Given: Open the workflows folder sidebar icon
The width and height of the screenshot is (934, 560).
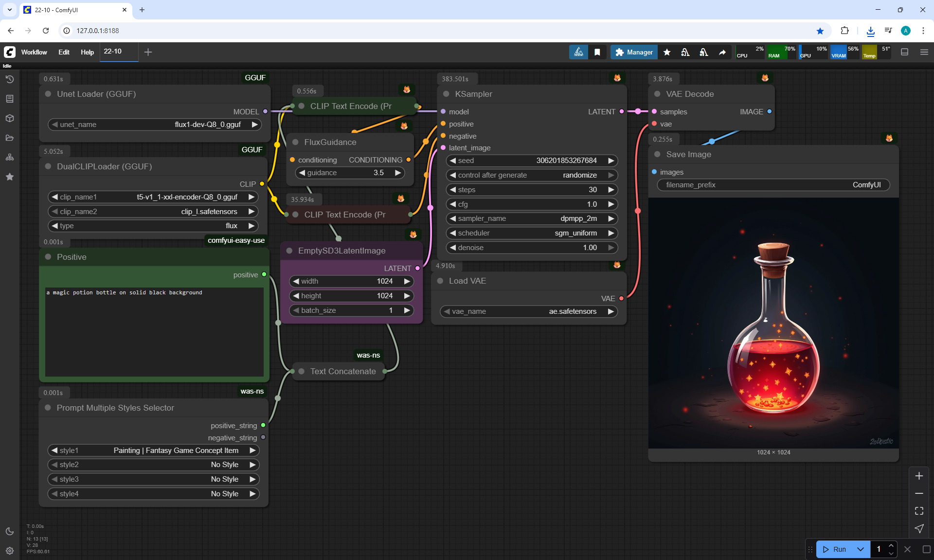Looking at the screenshot, I should (10, 138).
